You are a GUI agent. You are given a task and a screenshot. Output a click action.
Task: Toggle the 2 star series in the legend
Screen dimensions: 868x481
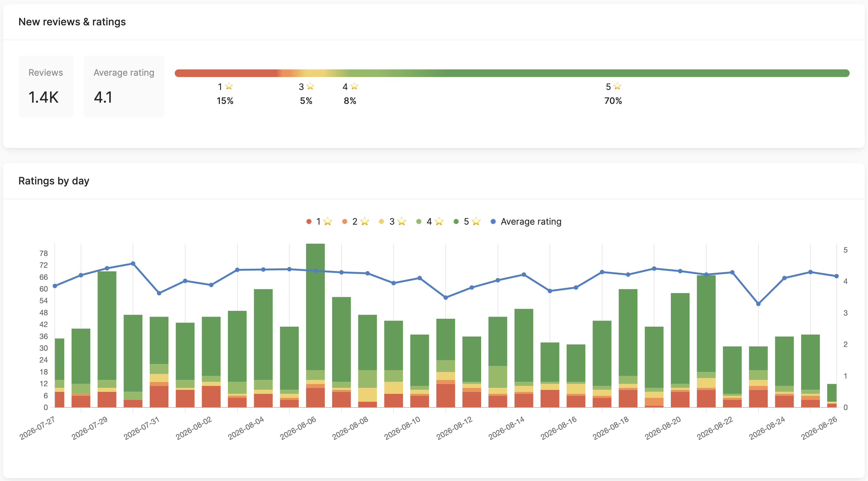(x=355, y=221)
